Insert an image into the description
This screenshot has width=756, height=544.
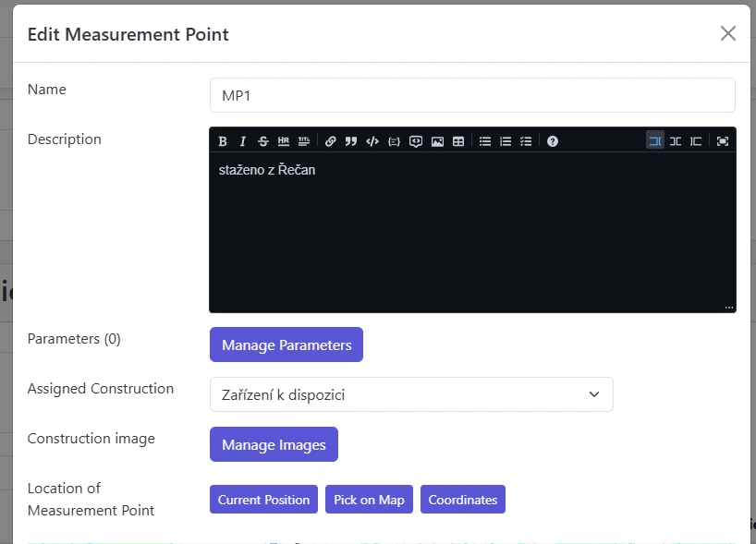437,140
